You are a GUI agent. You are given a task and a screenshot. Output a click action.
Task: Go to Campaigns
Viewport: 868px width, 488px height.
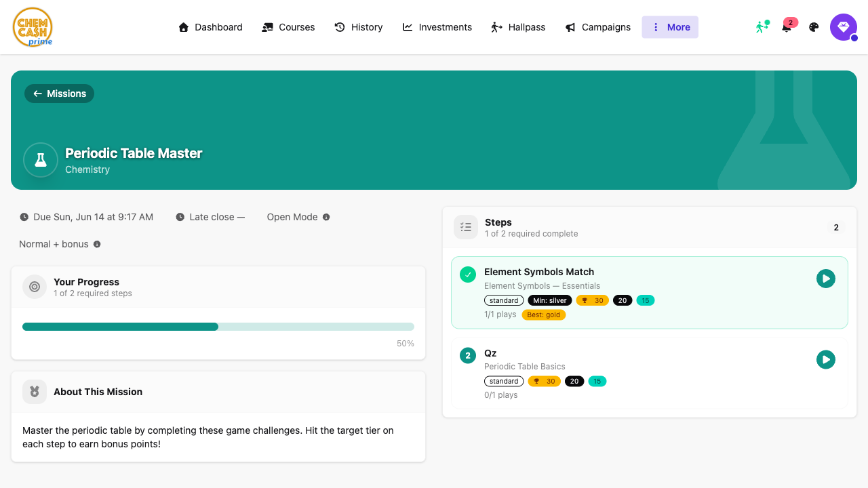597,27
